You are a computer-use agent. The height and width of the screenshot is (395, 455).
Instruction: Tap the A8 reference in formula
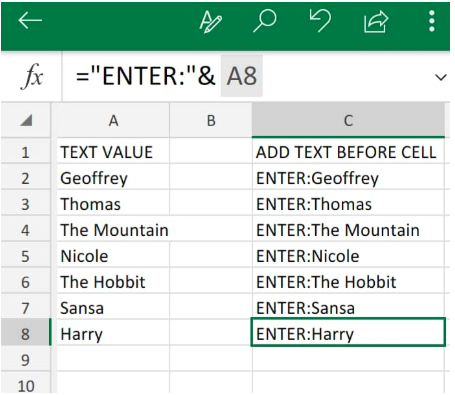click(242, 76)
